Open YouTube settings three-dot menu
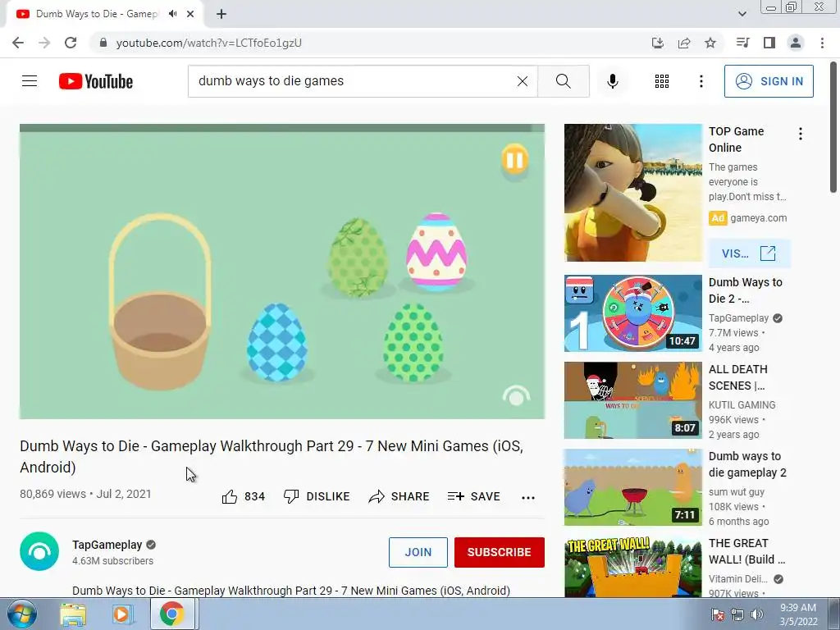840x630 pixels. click(x=701, y=81)
